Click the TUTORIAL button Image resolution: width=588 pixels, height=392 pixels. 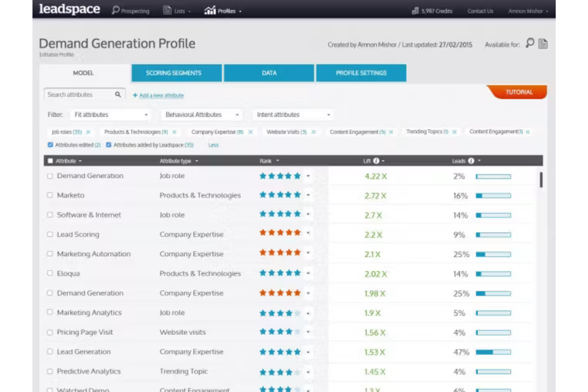click(x=517, y=92)
